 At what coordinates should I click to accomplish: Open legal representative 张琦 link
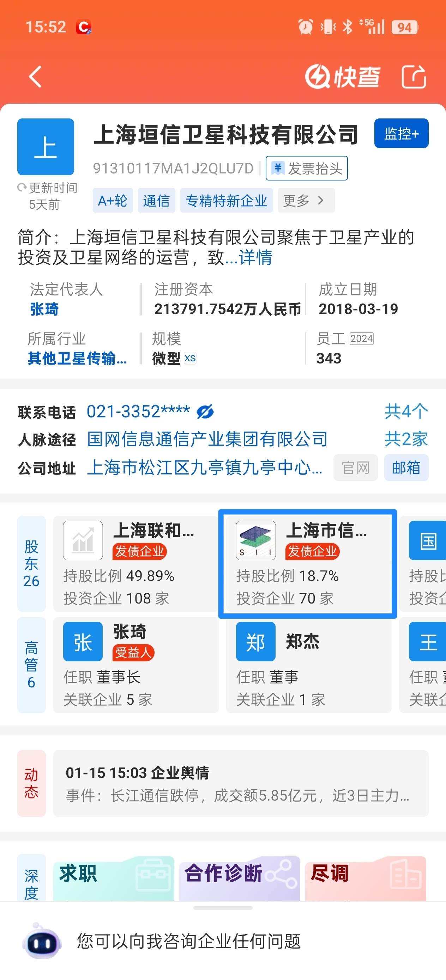(x=44, y=309)
